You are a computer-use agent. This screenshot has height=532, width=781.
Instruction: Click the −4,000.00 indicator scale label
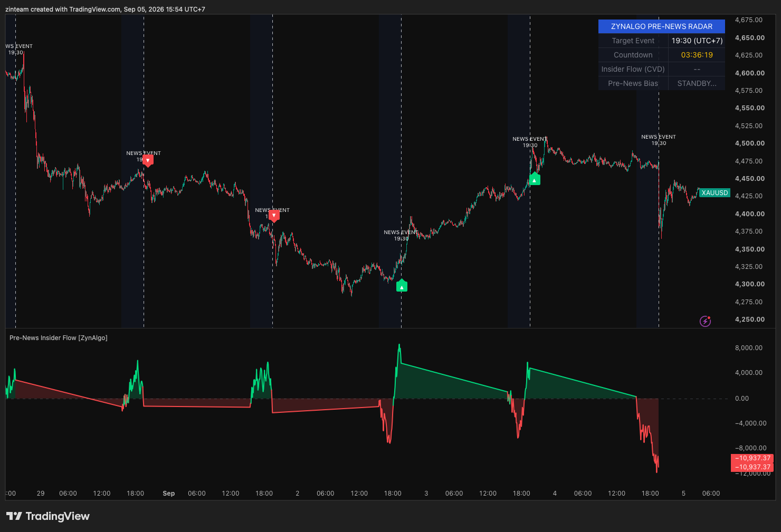[x=750, y=423]
